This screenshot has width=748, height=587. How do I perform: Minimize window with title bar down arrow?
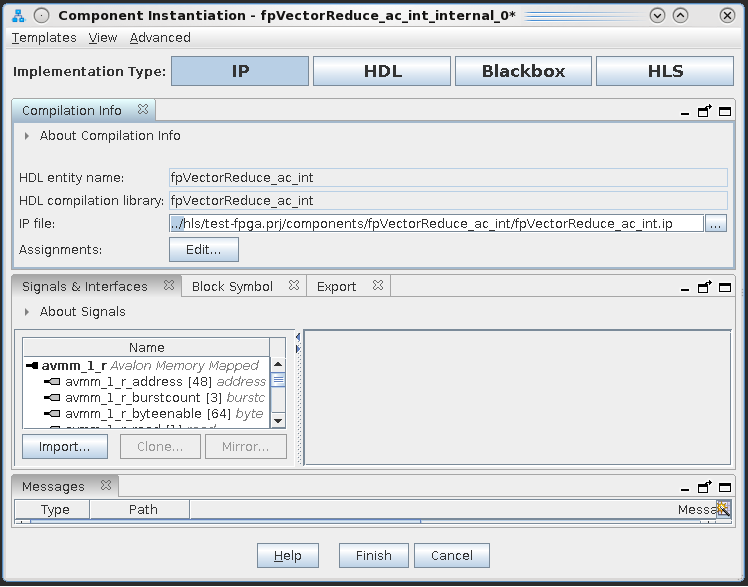[657, 16]
